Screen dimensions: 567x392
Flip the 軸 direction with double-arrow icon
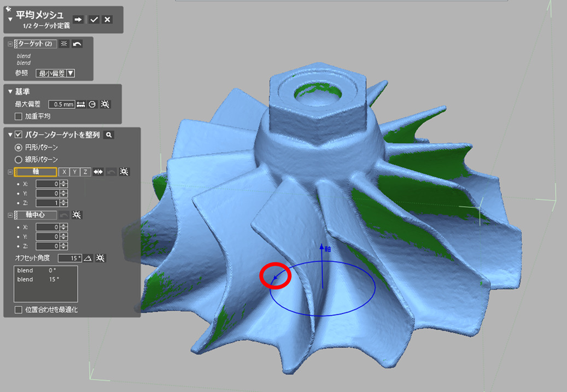(x=98, y=172)
